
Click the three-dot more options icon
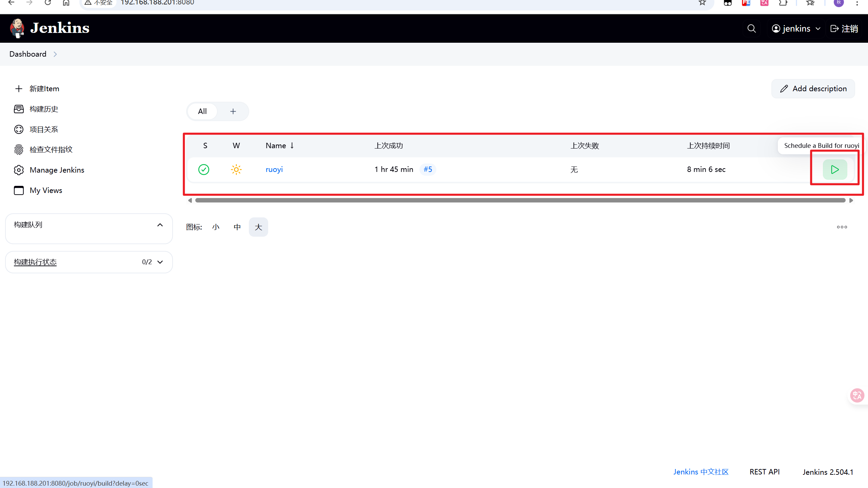tap(842, 227)
